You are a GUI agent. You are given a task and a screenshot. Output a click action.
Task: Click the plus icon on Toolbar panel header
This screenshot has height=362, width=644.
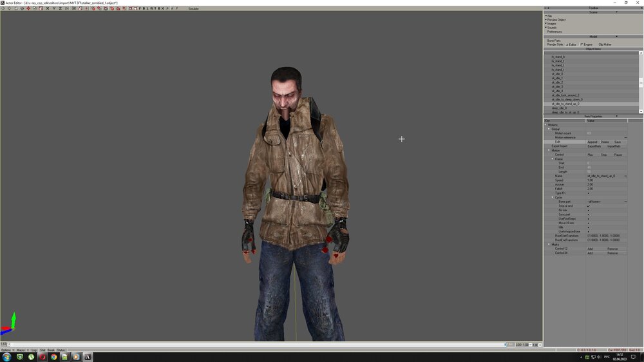point(548,8)
